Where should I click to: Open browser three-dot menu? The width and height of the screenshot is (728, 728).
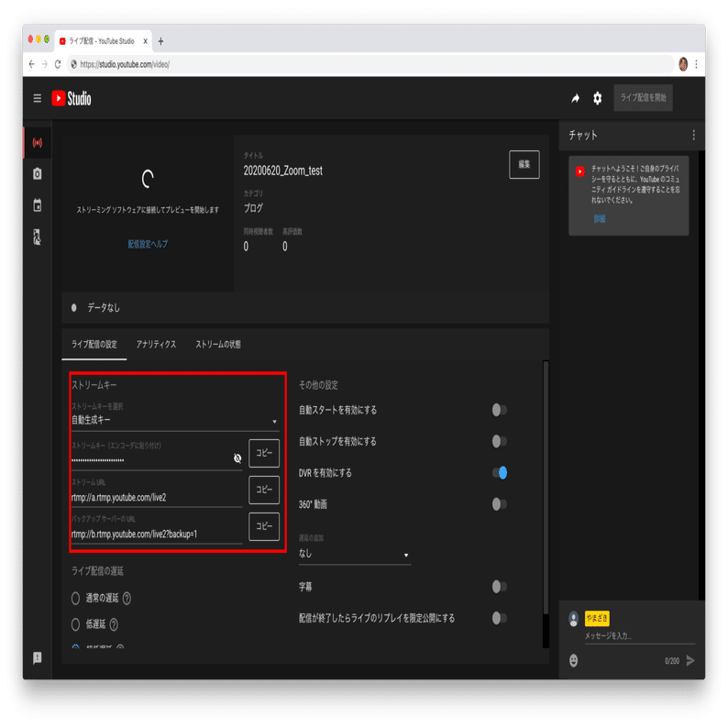tap(696, 64)
